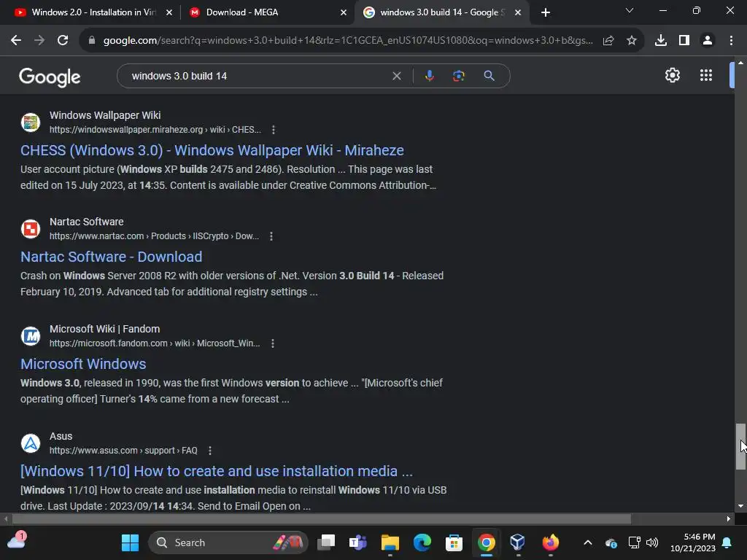
Task: Open CHESS (Windows 3.0) Wallpaper Wiki link
Action: point(212,150)
